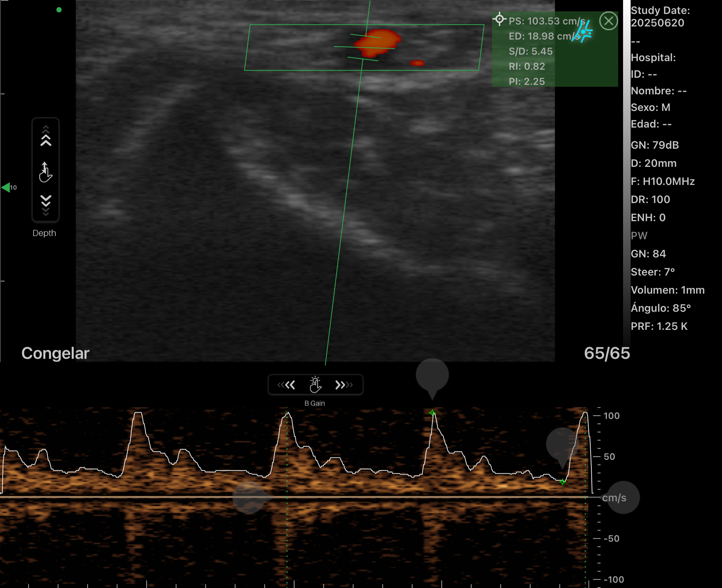This screenshot has height=588, width=722.
Task: Click the ENH: 0 enhancement value
Action: (648, 218)
